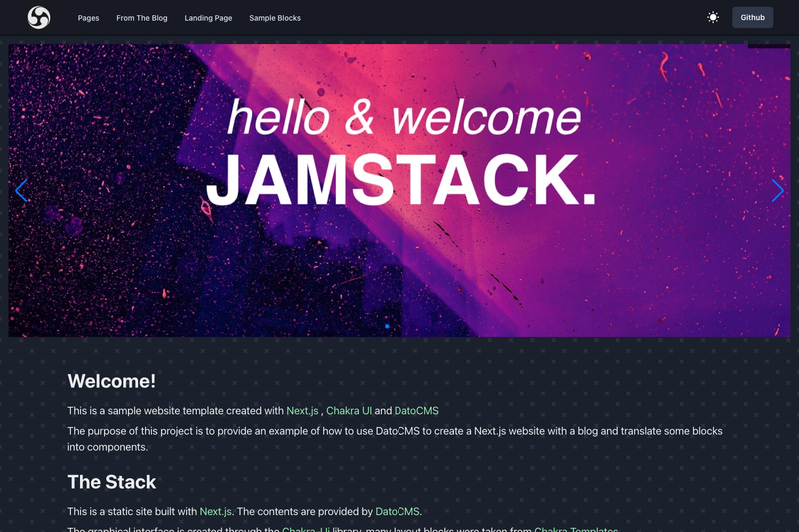The width and height of the screenshot is (799, 532).
Task: Open DatoCMS link in Welcome paragraph
Action: [x=416, y=411]
